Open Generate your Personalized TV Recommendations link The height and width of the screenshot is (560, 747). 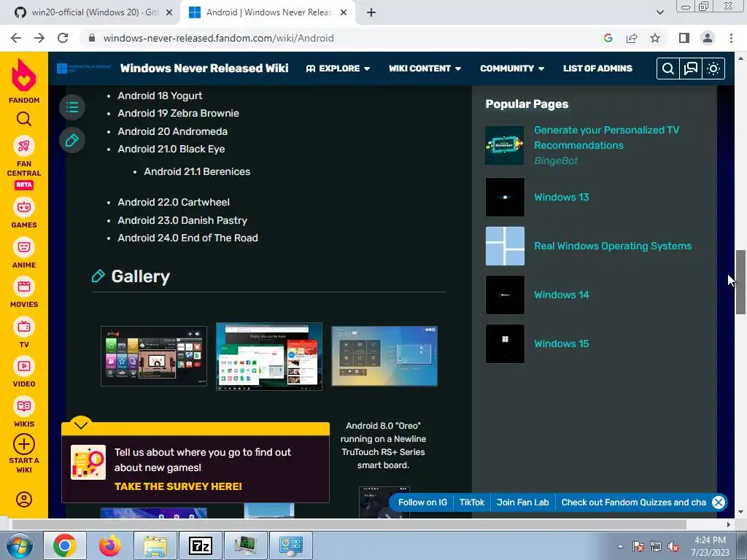coord(606,138)
